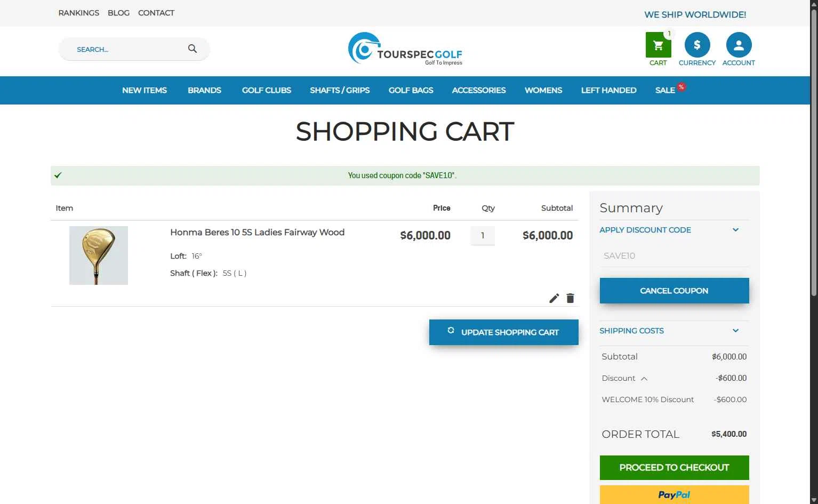Open the Honma Beres 10 5S product link

pyautogui.click(x=257, y=232)
